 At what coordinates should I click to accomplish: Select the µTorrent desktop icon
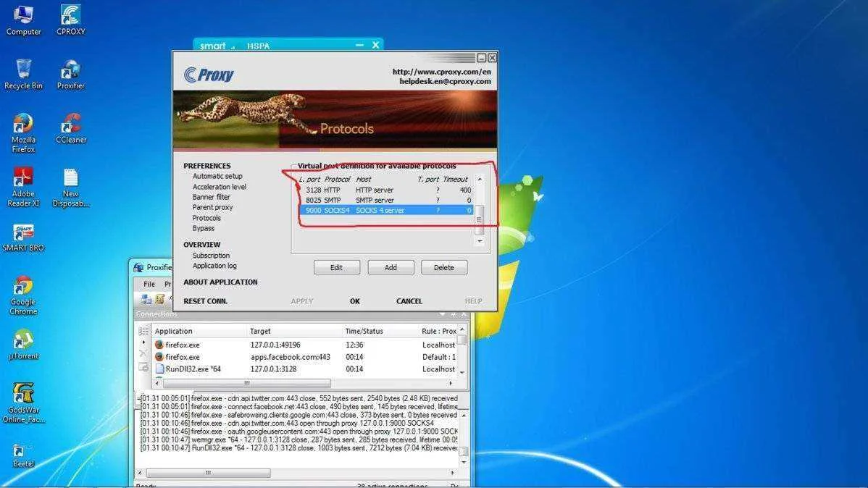[23, 345]
